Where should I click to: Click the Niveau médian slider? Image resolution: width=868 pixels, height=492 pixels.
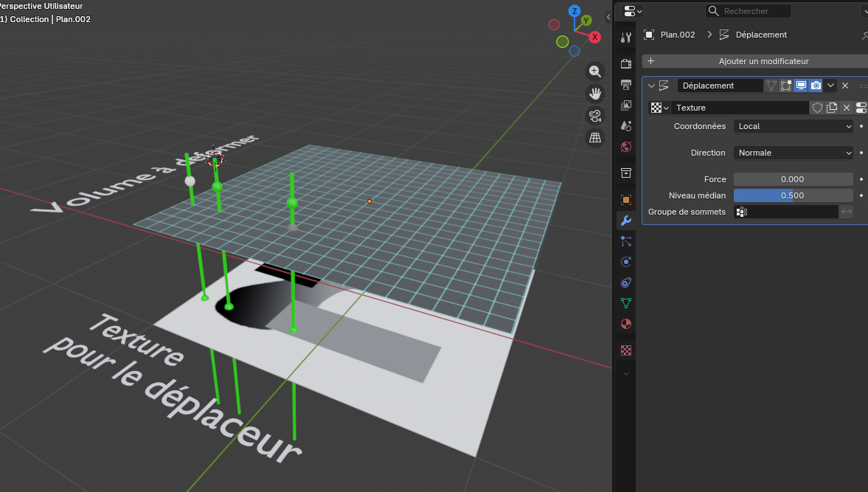tap(793, 195)
